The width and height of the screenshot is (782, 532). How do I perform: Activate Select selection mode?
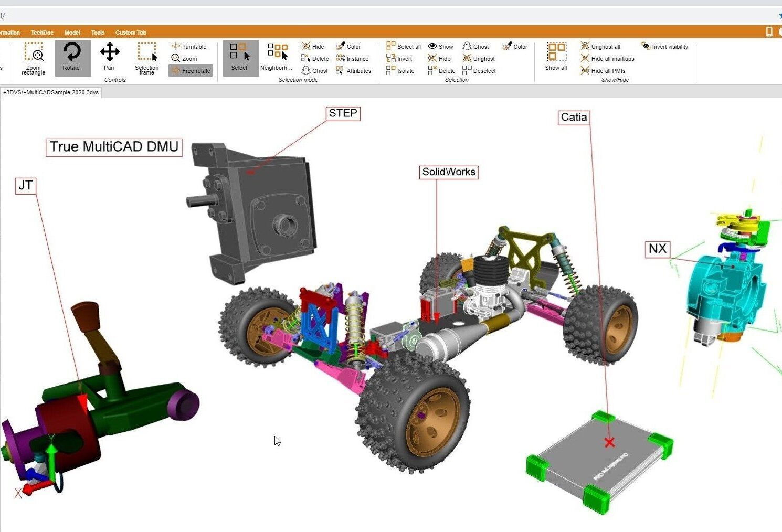[x=240, y=58]
